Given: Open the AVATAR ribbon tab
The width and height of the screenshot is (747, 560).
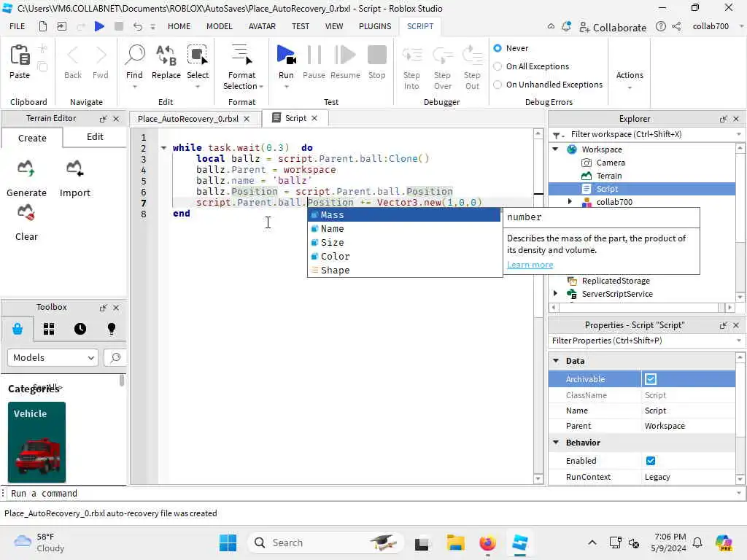Looking at the screenshot, I should [x=262, y=27].
